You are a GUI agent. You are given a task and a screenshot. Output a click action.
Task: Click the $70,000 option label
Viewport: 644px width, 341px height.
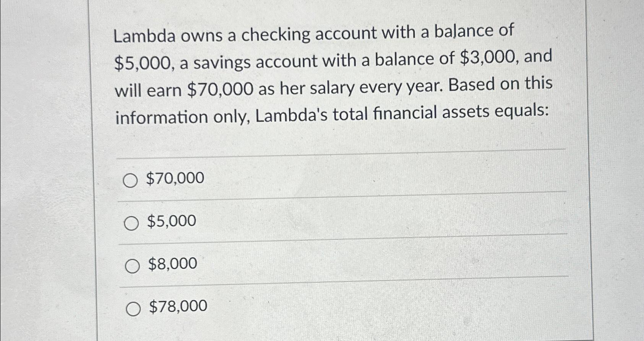pyautogui.click(x=175, y=178)
